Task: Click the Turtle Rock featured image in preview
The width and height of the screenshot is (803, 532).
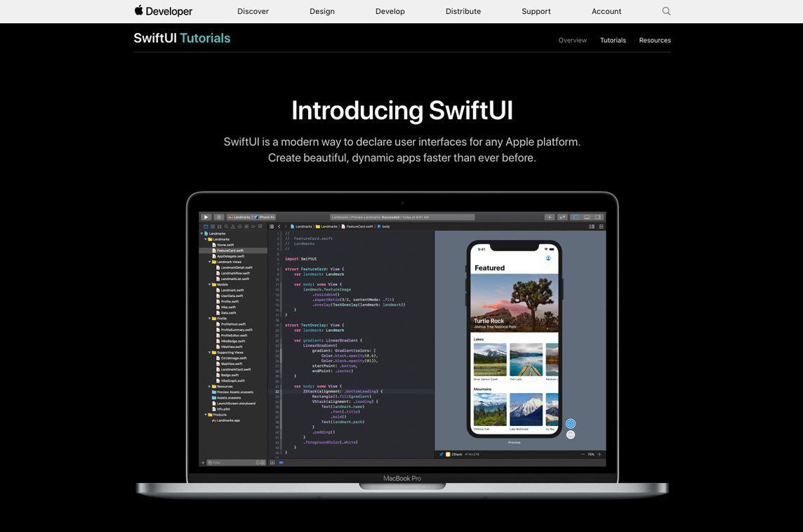Action: (x=515, y=302)
